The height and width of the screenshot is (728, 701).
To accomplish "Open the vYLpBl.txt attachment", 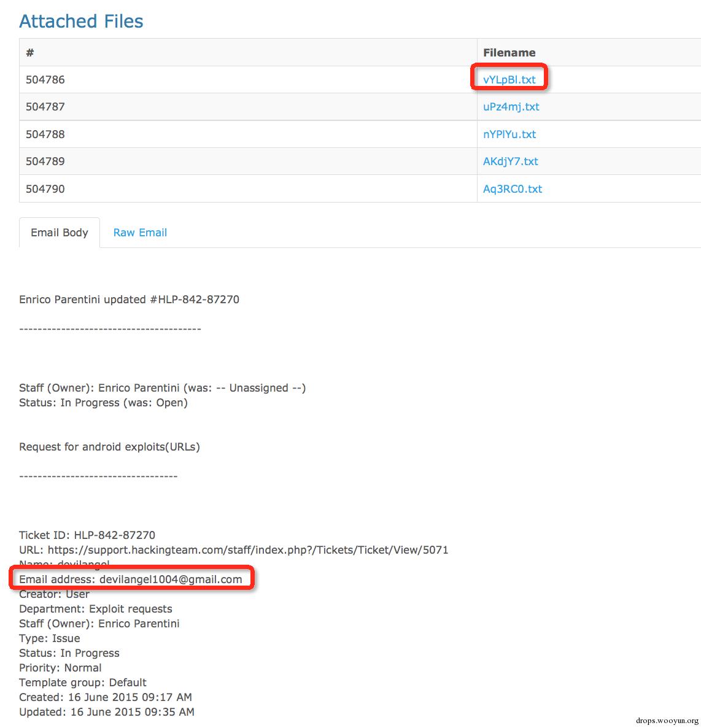I will tap(509, 80).
